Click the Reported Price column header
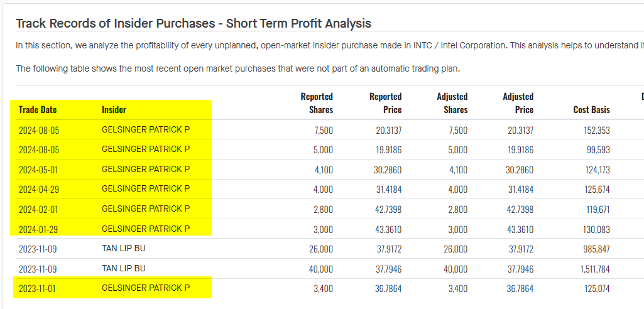644x309 pixels. [x=385, y=103]
